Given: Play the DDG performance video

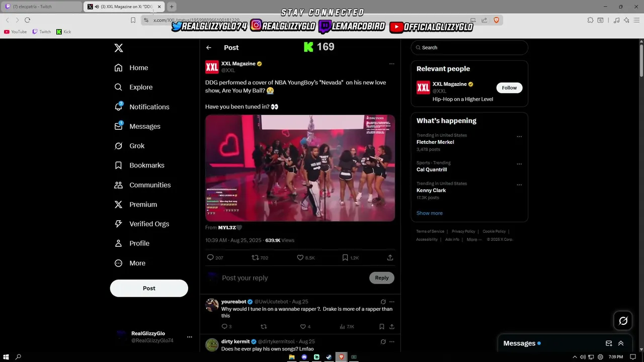Looking at the screenshot, I should coord(300,168).
